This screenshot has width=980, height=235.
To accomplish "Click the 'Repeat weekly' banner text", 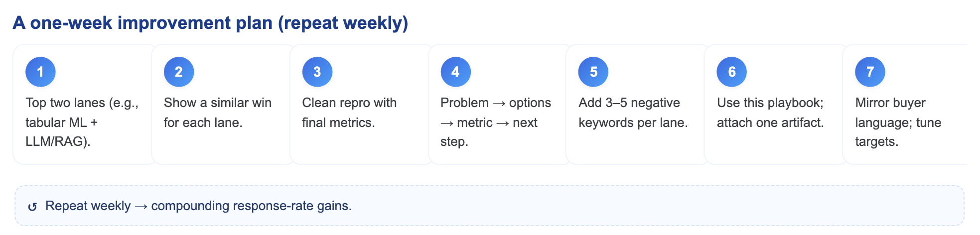I will click(198, 206).
